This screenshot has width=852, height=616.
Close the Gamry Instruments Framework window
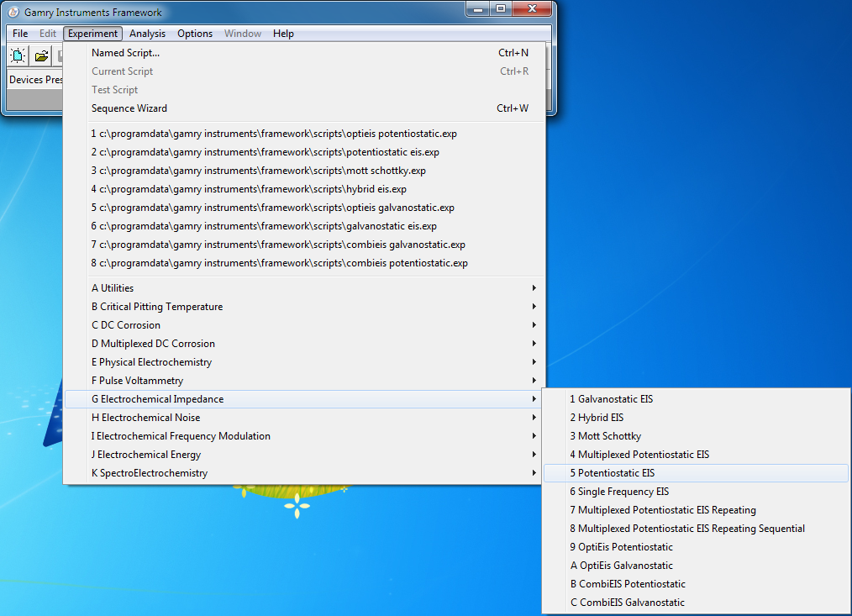pos(532,8)
